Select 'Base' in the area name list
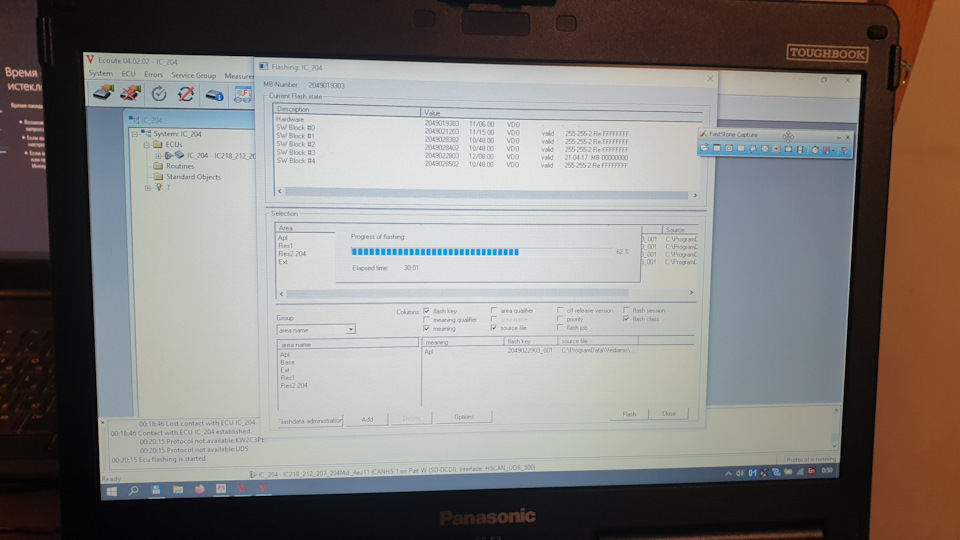 (x=287, y=362)
